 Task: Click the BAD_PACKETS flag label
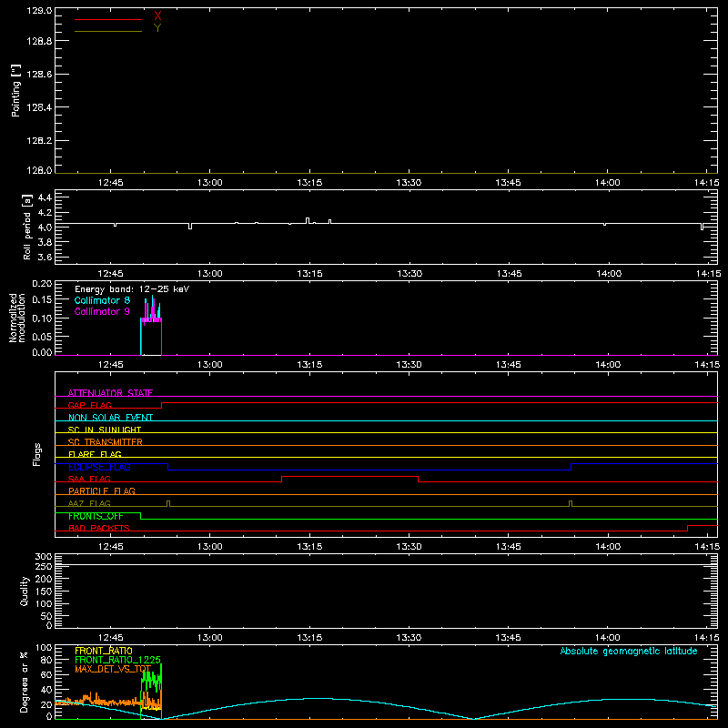pos(99,528)
